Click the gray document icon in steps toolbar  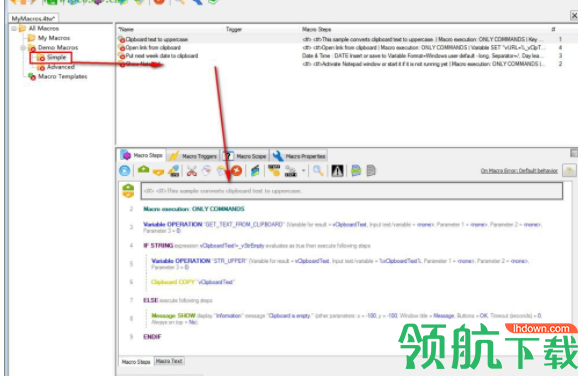371,171
